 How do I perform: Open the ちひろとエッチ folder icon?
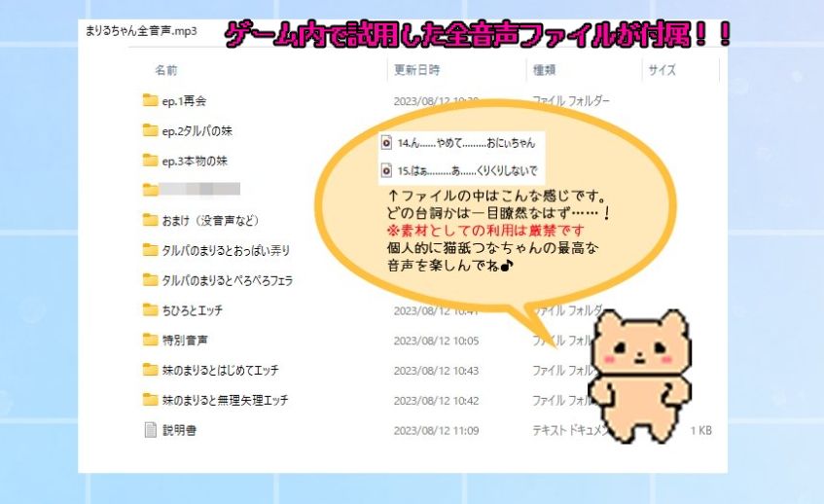click(150, 310)
